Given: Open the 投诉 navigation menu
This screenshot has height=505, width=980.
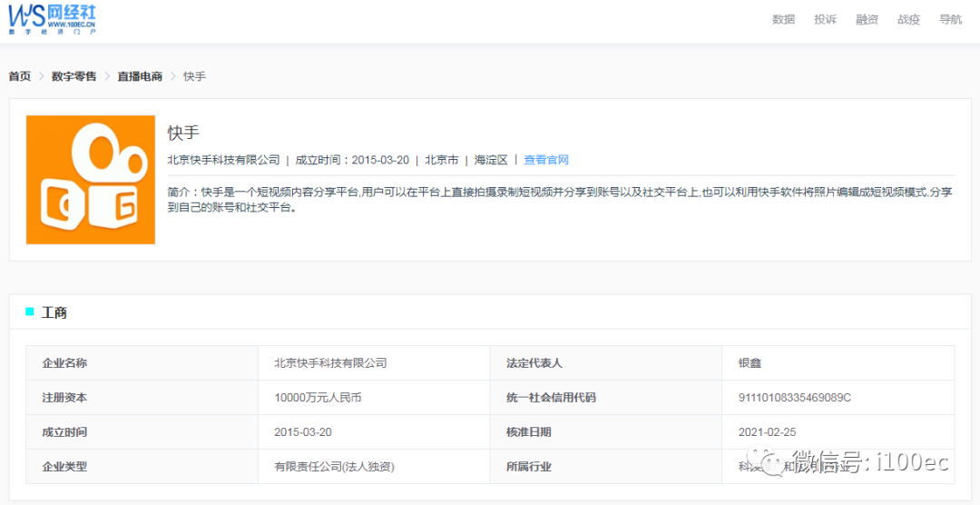Looking at the screenshot, I should tap(825, 20).
